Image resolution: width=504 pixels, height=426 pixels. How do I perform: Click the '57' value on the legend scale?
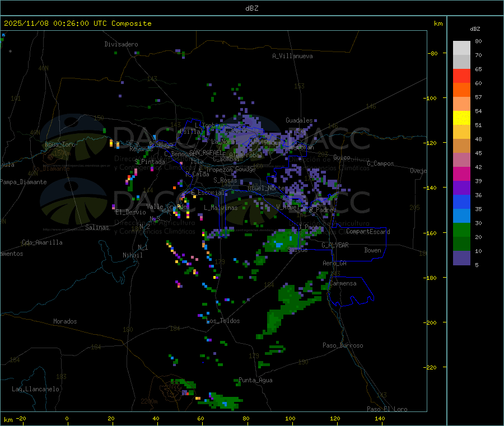click(x=478, y=97)
